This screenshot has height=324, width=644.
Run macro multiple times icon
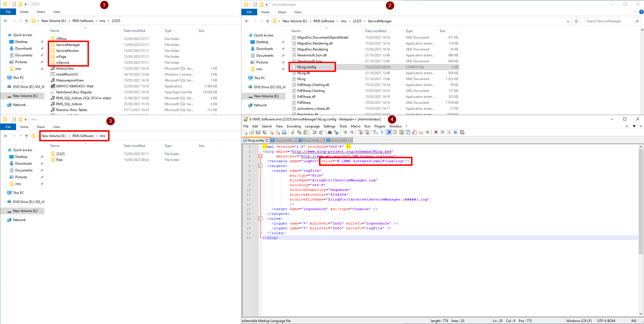click(x=455, y=132)
